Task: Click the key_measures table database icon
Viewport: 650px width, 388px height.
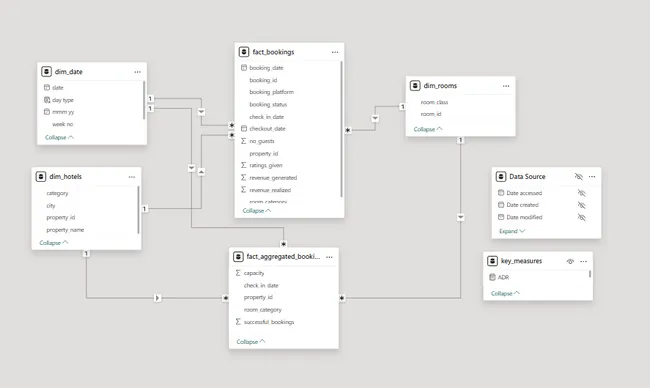Action: [492, 261]
